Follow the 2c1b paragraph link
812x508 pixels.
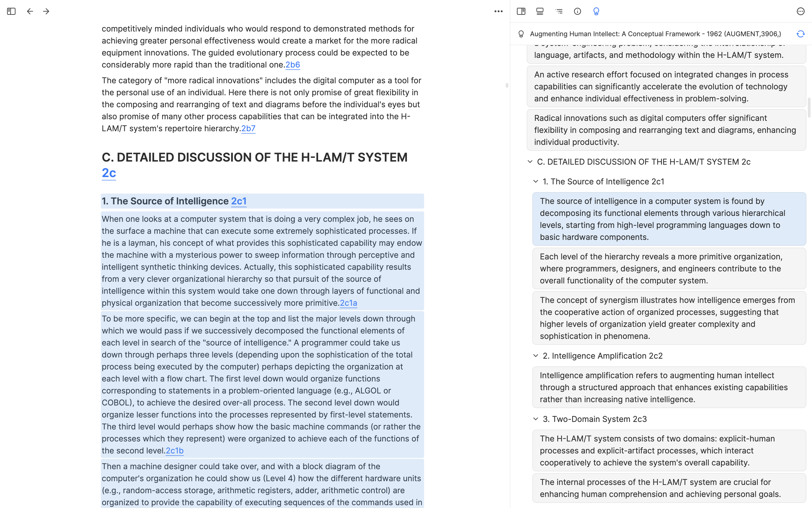(x=175, y=451)
